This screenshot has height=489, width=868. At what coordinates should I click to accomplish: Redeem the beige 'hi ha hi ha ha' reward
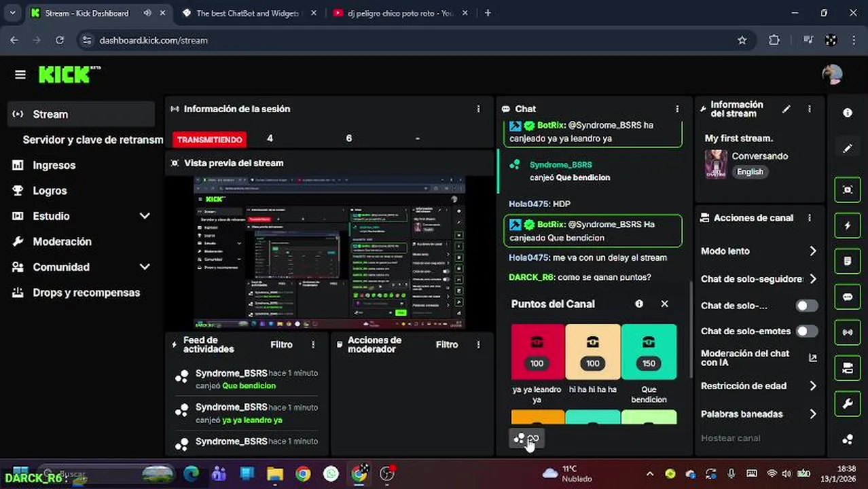point(592,352)
